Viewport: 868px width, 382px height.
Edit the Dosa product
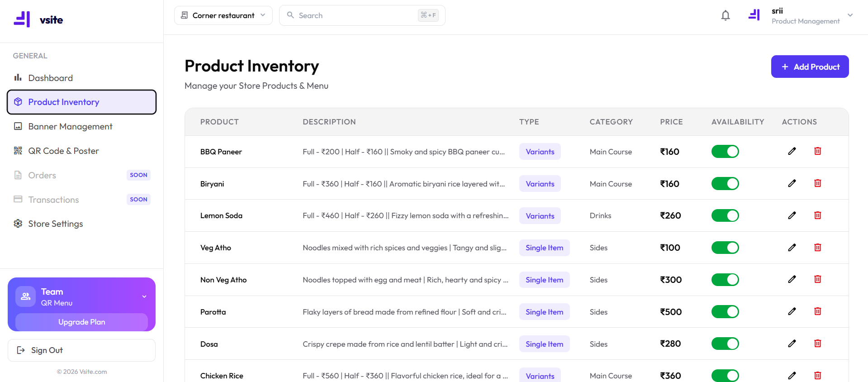point(792,344)
